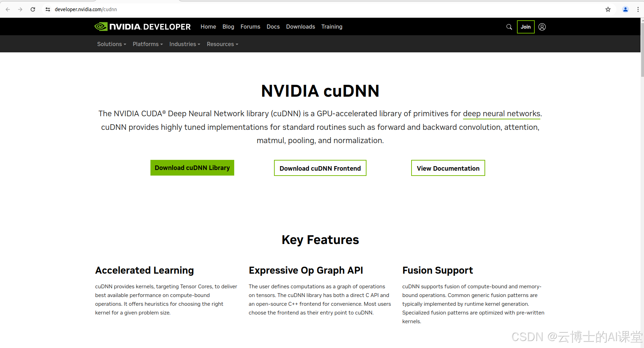Click Download cuDNN Library button
The width and height of the screenshot is (644, 348).
coord(192,168)
